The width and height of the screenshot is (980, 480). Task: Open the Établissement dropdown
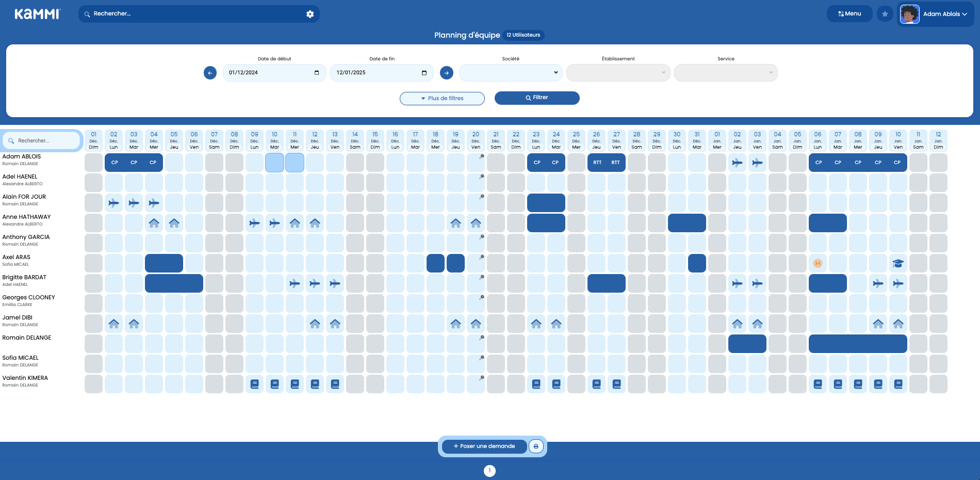coord(618,73)
